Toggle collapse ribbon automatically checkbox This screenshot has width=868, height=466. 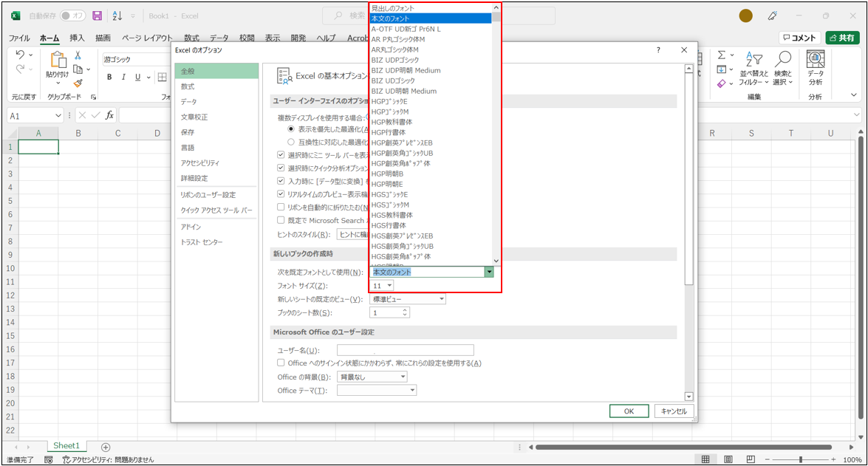pos(281,207)
